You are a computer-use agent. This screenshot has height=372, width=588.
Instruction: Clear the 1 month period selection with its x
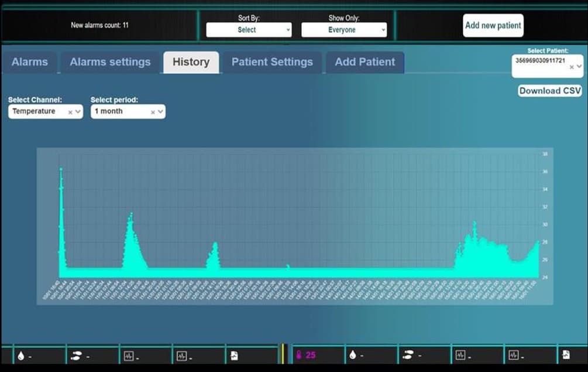click(153, 112)
